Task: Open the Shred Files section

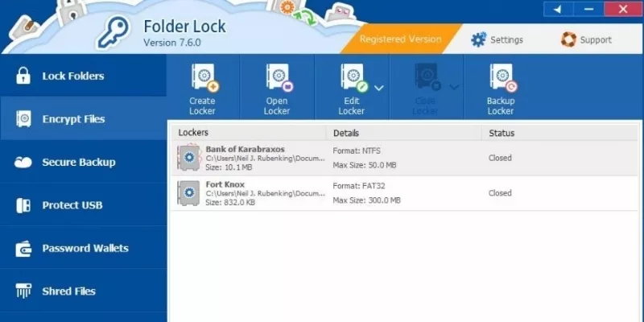Action: (x=84, y=291)
